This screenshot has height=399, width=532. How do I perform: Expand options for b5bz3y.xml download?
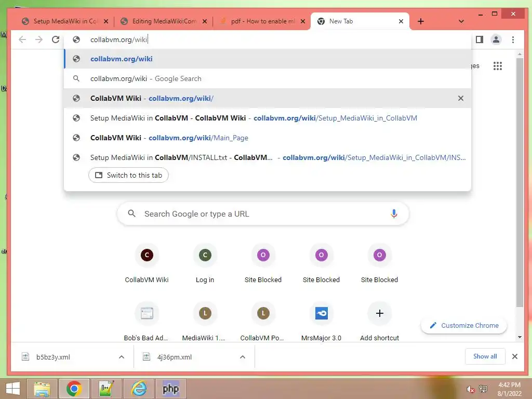click(x=122, y=357)
